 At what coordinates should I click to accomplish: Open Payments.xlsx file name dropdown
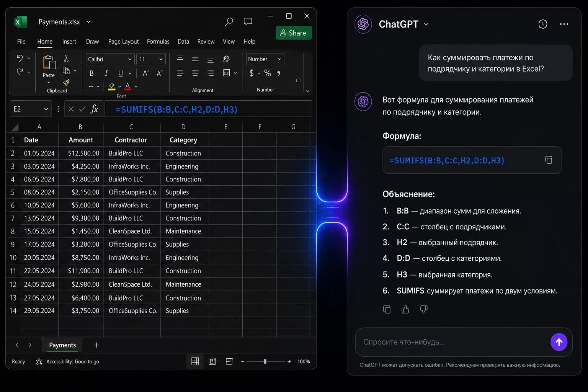pos(88,22)
